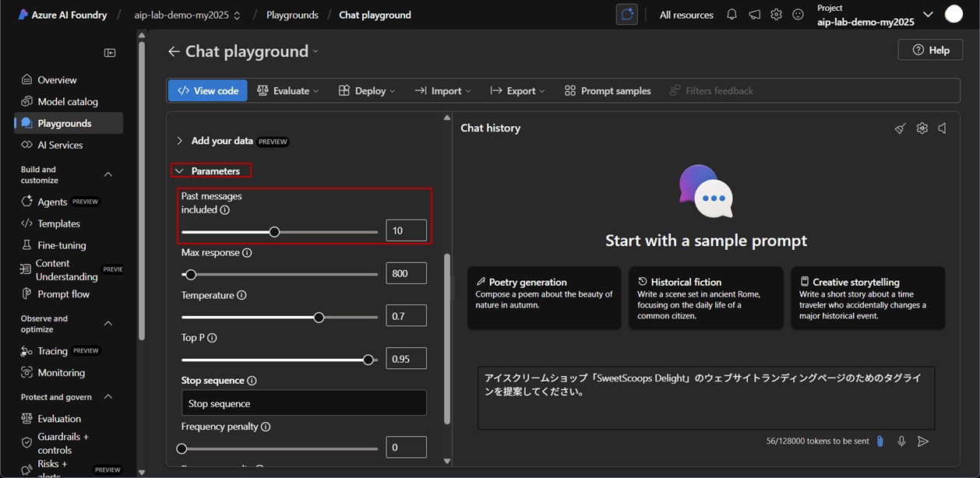Screen dimensions: 980x478
Task: Open chat history settings gear icon
Action: (922, 128)
